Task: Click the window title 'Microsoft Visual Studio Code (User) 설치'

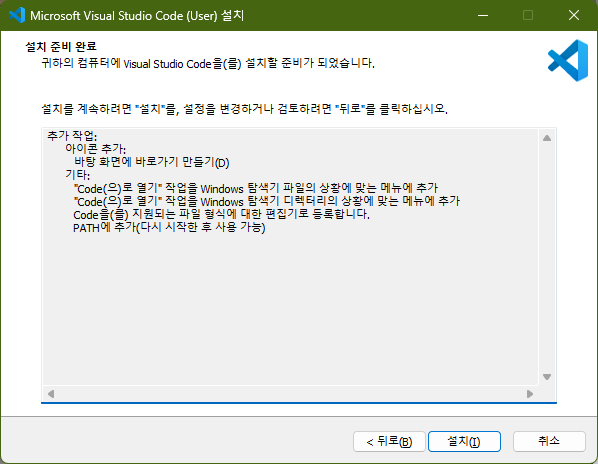Action: click(137, 16)
